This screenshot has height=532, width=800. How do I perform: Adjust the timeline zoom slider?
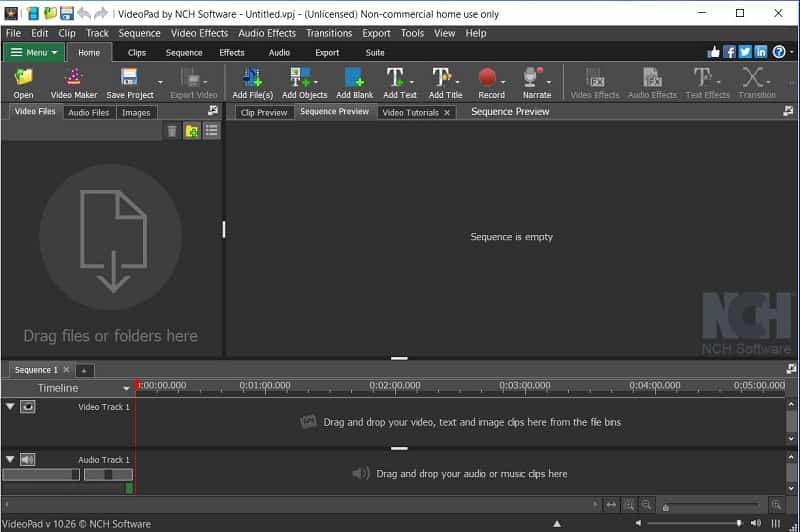click(x=712, y=506)
